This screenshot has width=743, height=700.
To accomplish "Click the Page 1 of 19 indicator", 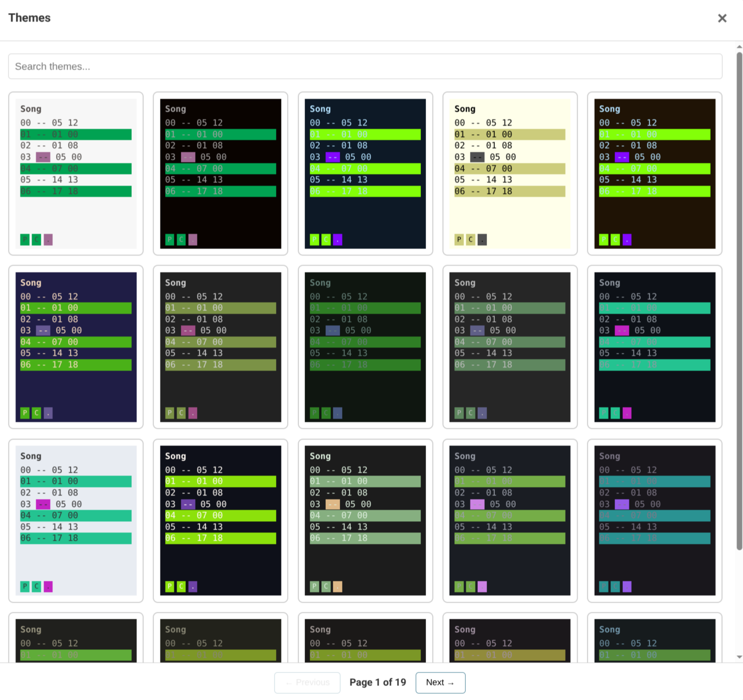I will pyautogui.click(x=378, y=682).
